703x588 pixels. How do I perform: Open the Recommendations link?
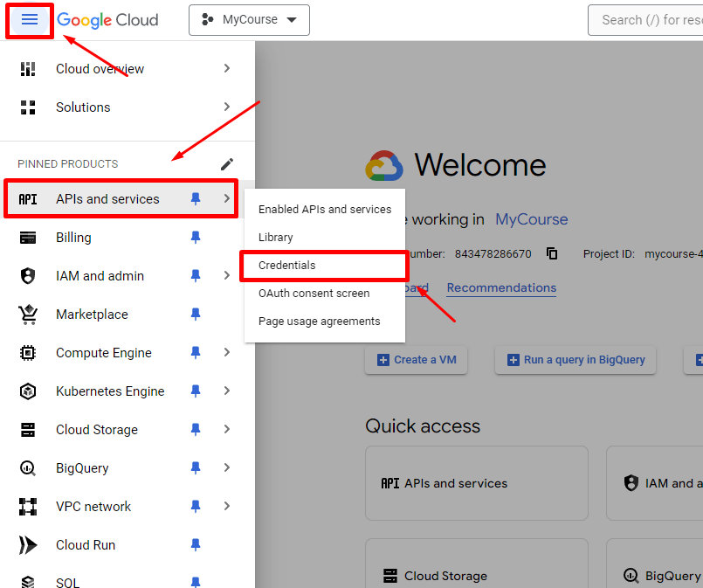click(501, 288)
